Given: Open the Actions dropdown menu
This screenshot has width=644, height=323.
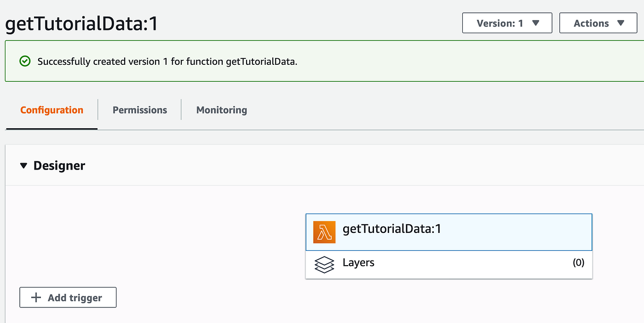Looking at the screenshot, I should coord(598,23).
